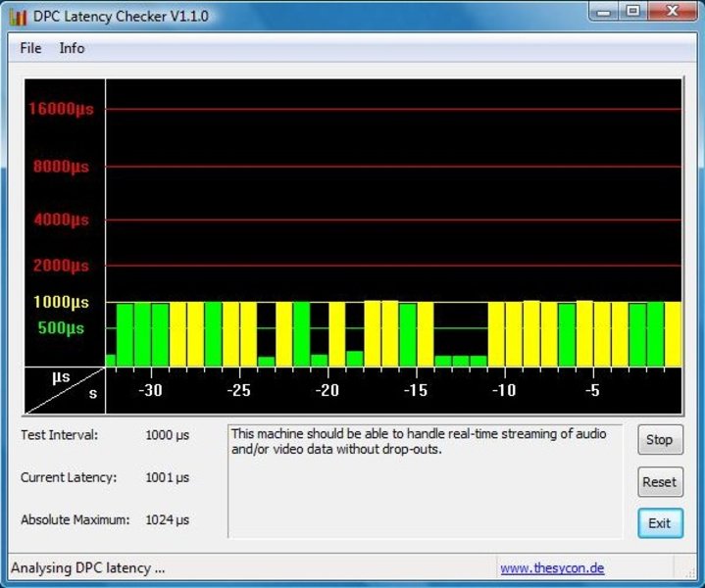Click the DPC Latency Checker title bar icon
This screenshot has width=705, height=588.
(19, 17)
